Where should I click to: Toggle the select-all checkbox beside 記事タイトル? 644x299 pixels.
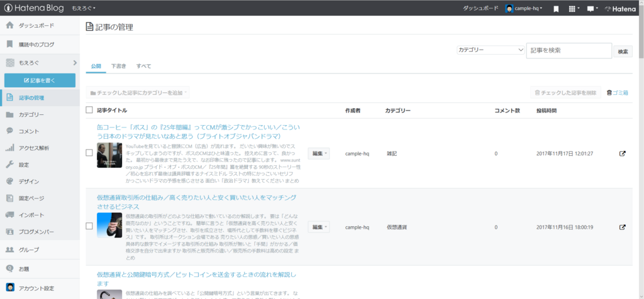click(x=89, y=110)
